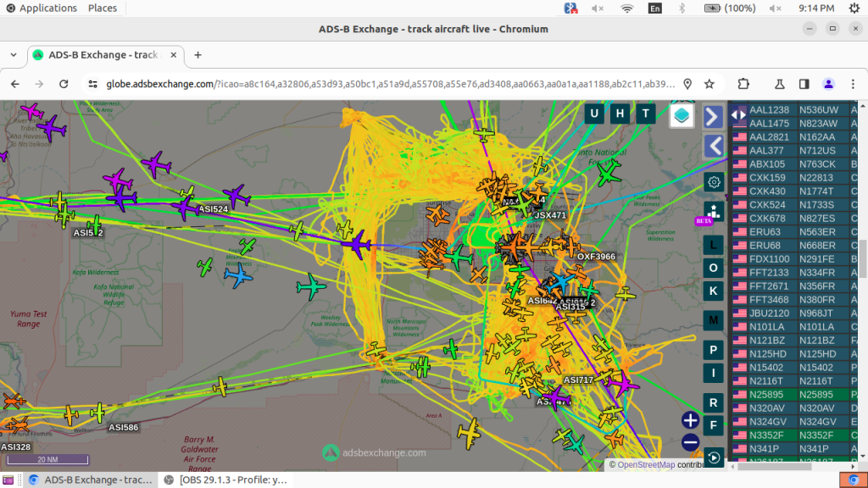This screenshot has width=868, height=488.
Task: Zoom out with the minus button
Action: (x=690, y=442)
